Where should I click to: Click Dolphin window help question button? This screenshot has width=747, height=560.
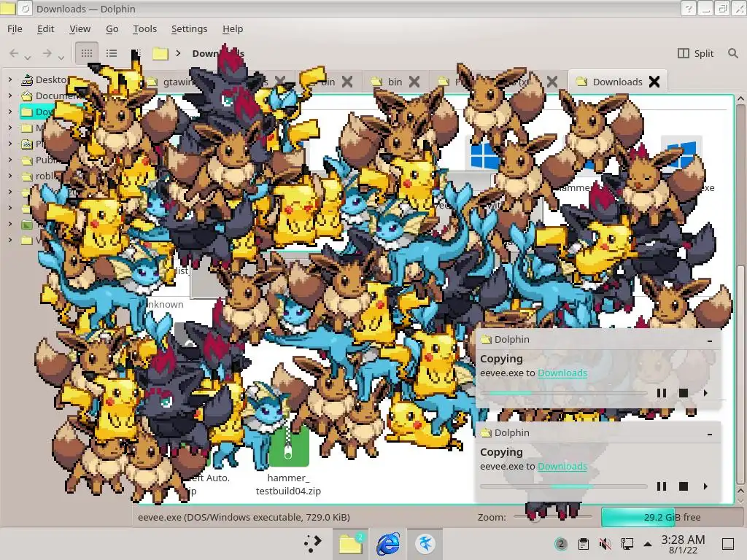pyautogui.click(x=688, y=9)
